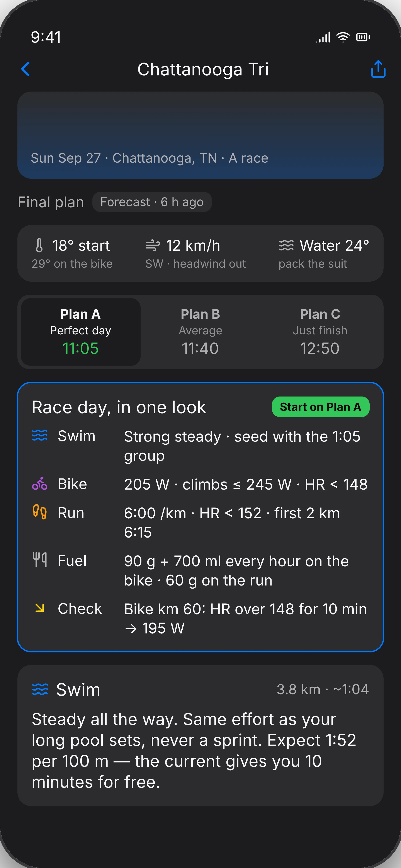
Task: Open the Swim 3.8 km section card
Action: point(200,735)
